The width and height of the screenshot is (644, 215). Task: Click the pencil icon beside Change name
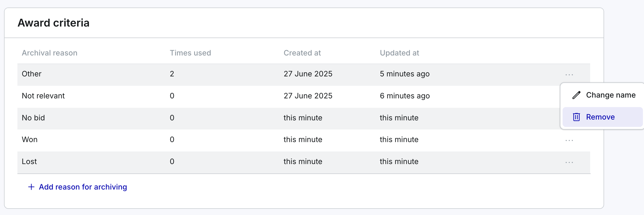[576, 95]
